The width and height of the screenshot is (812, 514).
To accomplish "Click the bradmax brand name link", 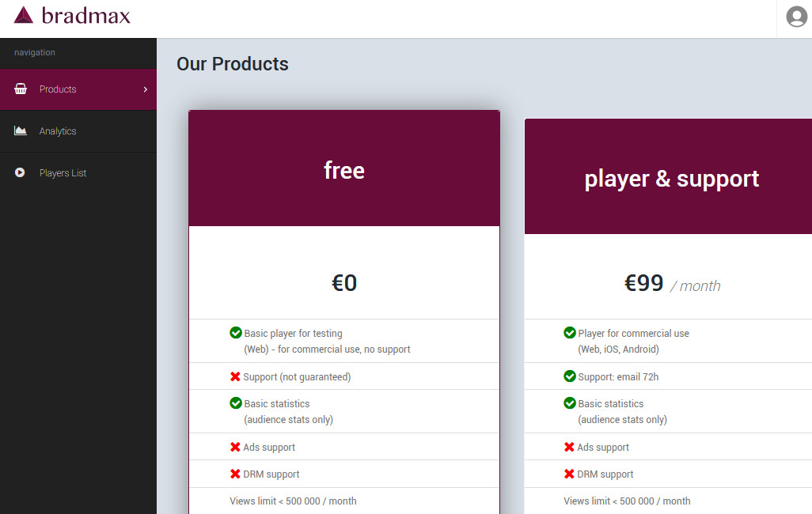I will coord(85,15).
